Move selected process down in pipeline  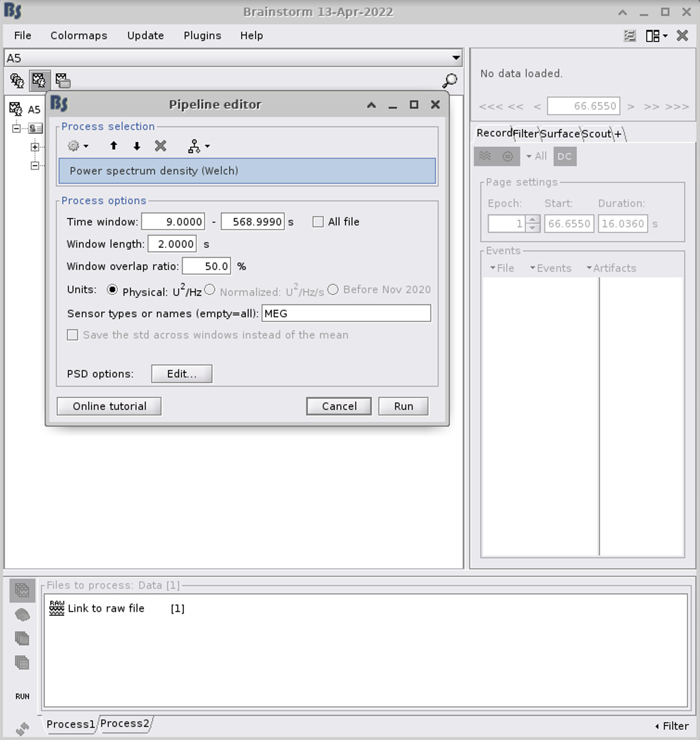coord(137,146)
